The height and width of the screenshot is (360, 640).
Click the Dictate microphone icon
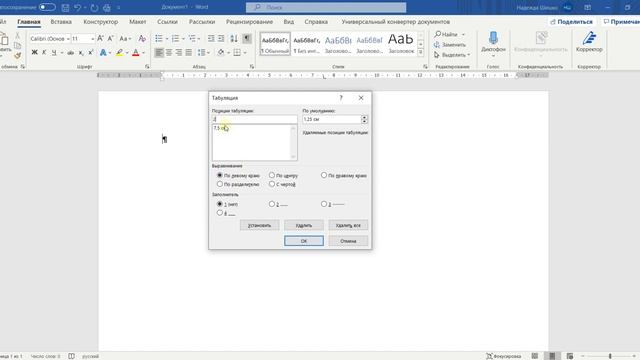(493, 38)
